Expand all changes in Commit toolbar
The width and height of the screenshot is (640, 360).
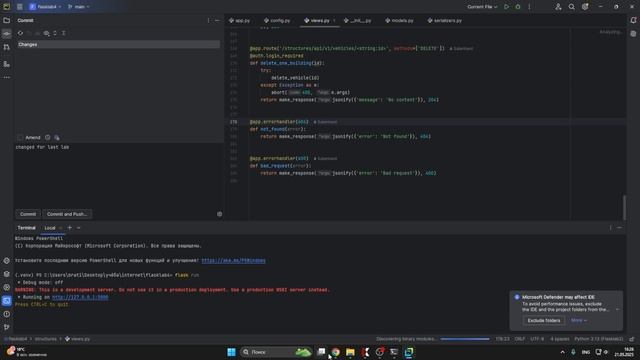[x=55, y=33]
